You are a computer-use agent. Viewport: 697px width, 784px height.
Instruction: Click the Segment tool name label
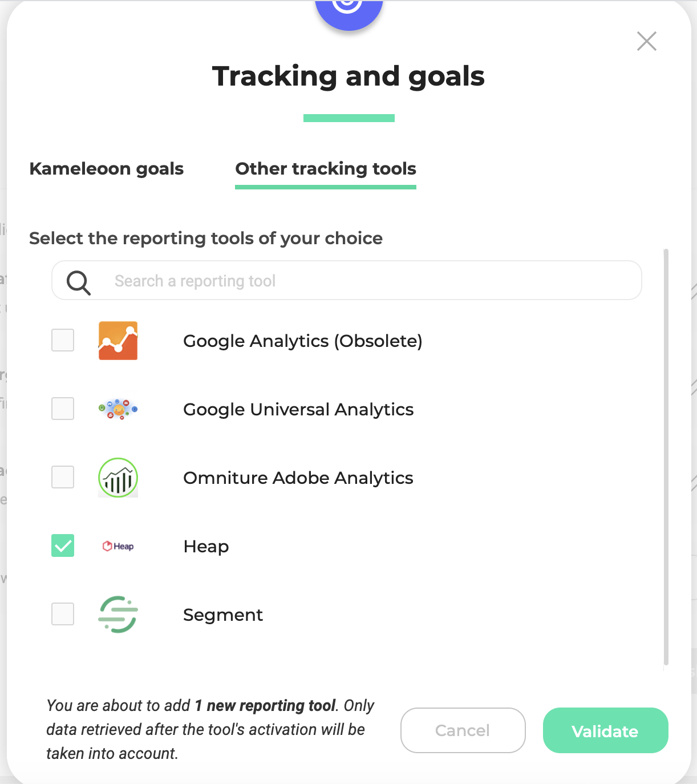(223, 615)
